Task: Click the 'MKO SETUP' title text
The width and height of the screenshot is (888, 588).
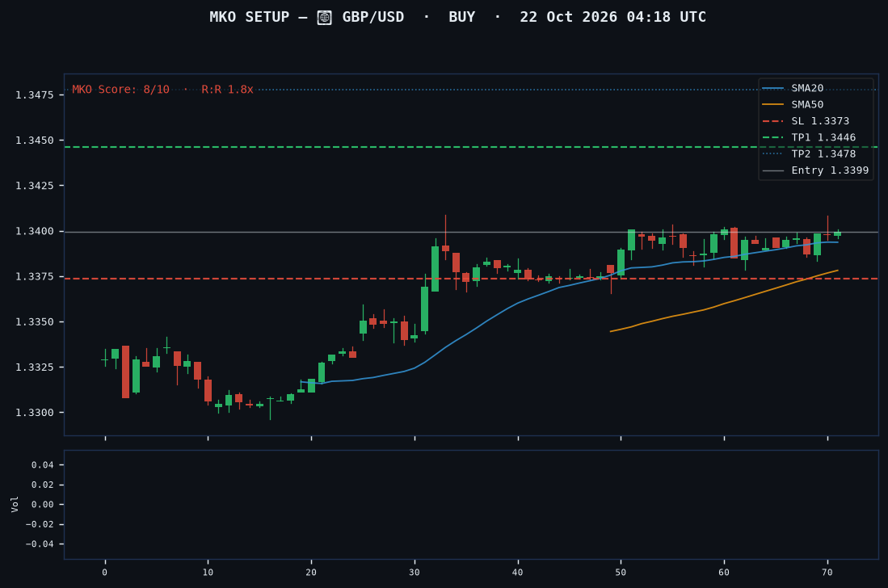Action: click(249, 17)
